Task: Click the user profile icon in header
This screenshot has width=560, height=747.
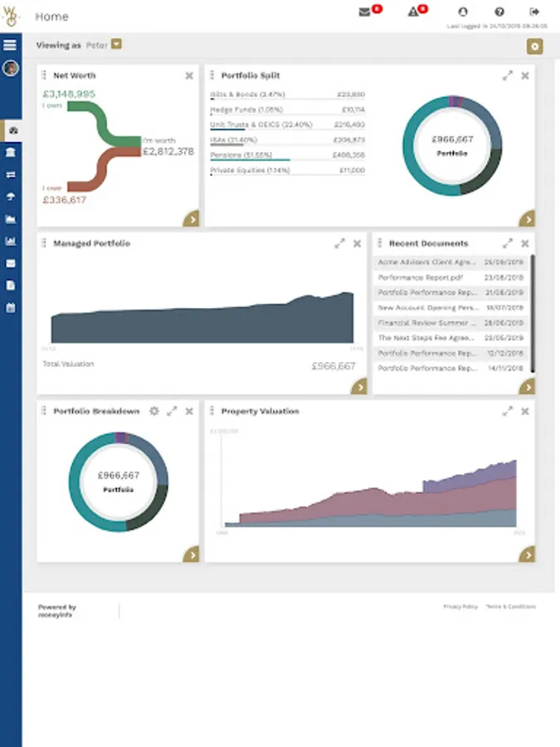Action: (x=462, y=12)
